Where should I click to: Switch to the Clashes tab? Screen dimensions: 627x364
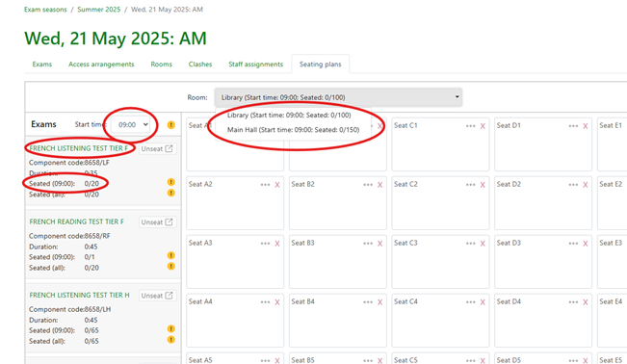(200, 64)
